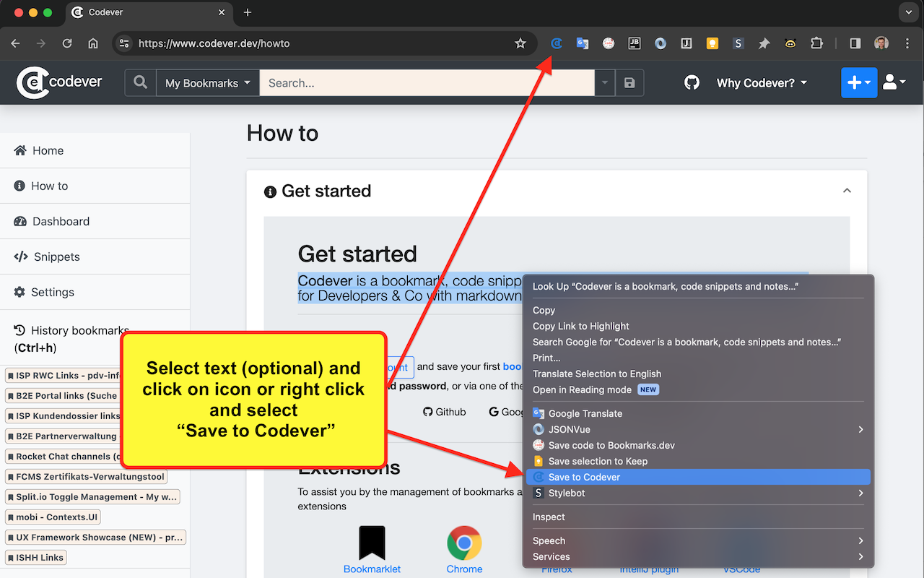This screenshot has height=578, width=924.
Task: Open the My Bookmarks scope dropdown
Action: [207, 82]
